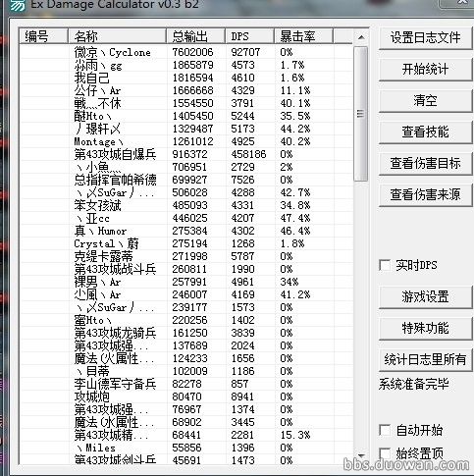This screenshot has width=474, height=476.
Task: Select row 丿璟轩乂
Action: [x=186, y=129]
